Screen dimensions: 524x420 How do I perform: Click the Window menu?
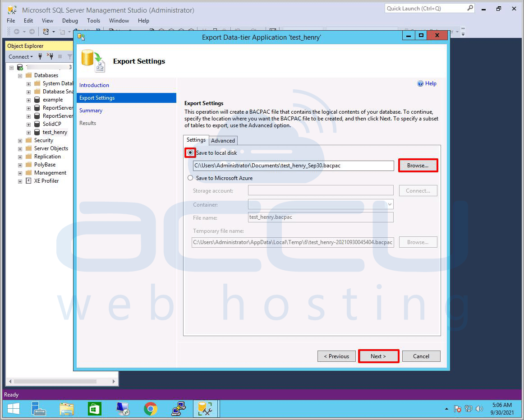119,21
